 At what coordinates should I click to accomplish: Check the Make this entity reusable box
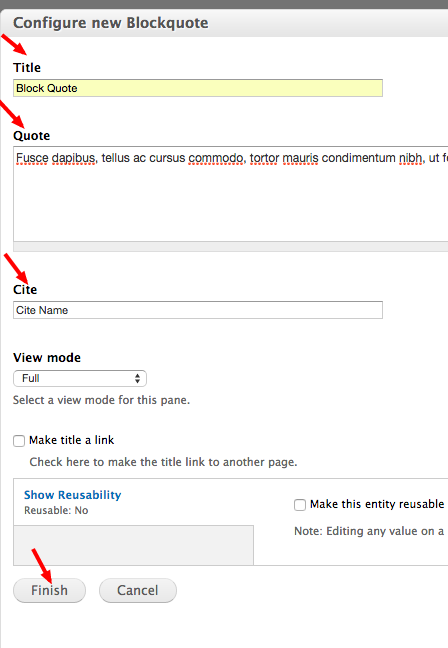pyautogui.click(x=300, y=505)
